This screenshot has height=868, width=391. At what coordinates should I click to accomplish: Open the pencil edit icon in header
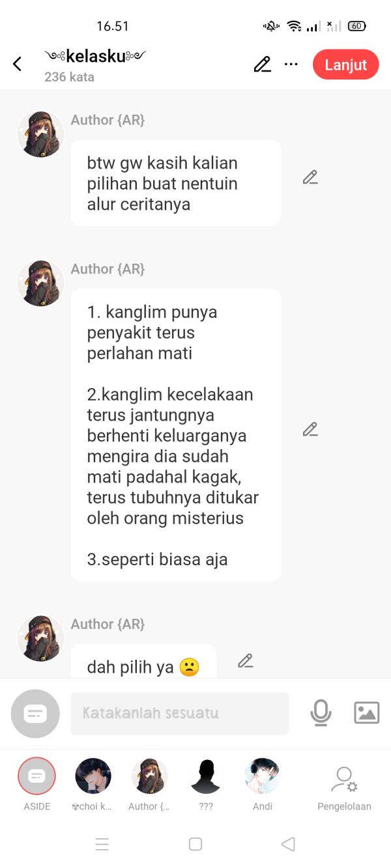coord(262,64)
